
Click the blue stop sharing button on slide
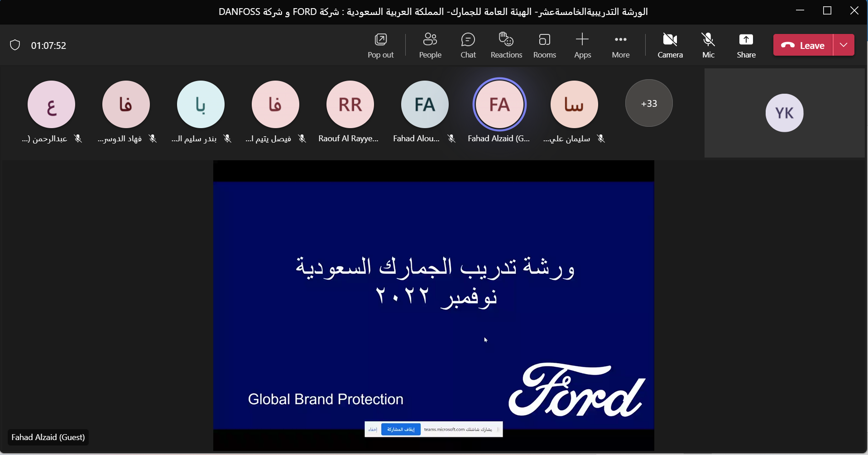(x=400, y=429)
